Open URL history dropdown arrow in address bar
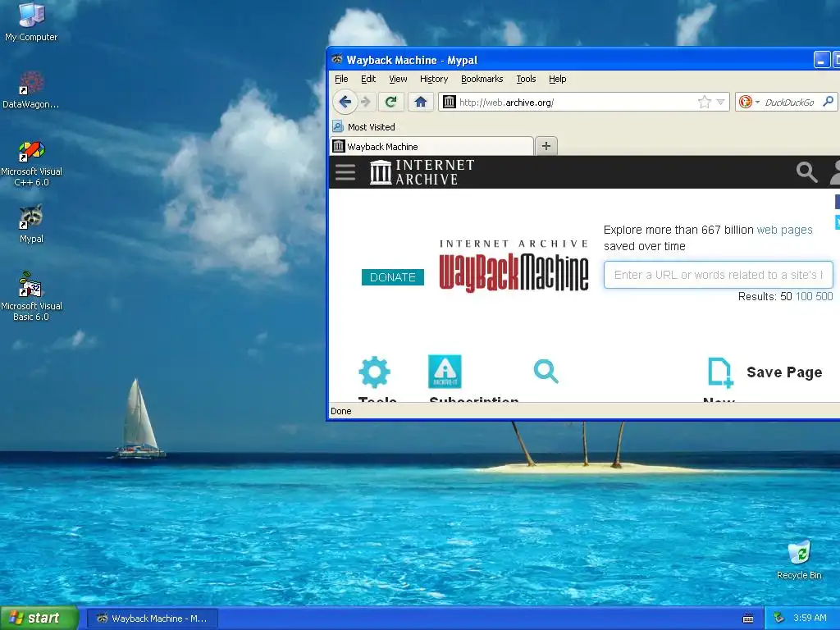This screenshot has height=630, width=840. 720,102
